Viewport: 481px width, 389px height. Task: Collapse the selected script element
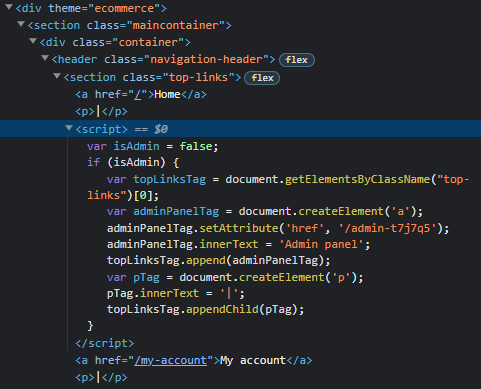[x=69, y=128]
